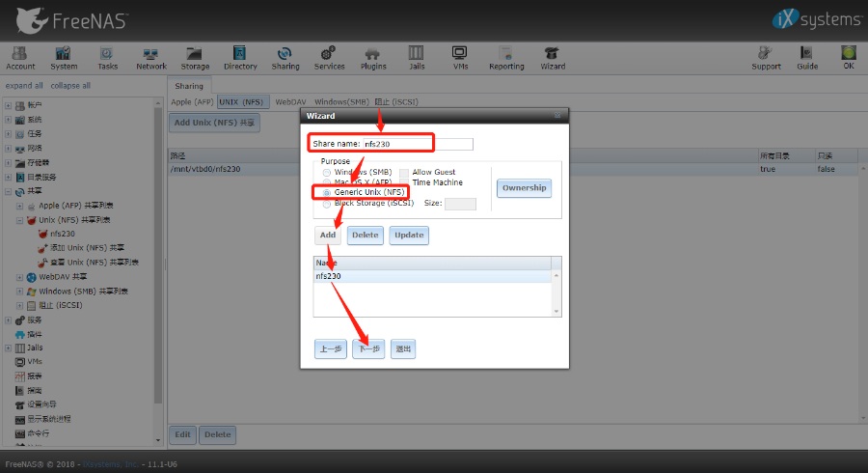The width and height of the screenshot is (868, 473).
Task: Click expand all link
Action: click(24, 86)
